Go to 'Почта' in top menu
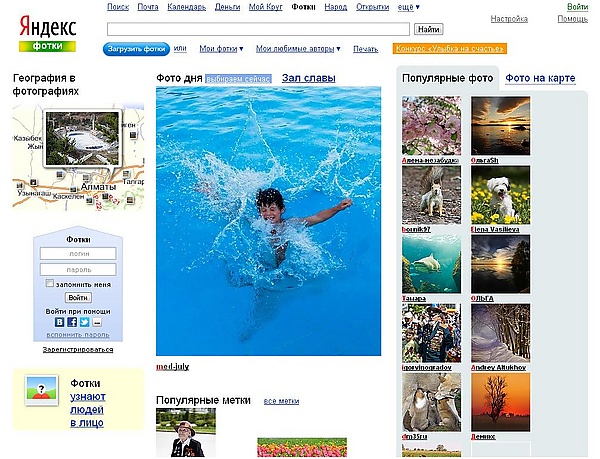The image size is (600, 459). pyautogui.click(x=148, y=7)
